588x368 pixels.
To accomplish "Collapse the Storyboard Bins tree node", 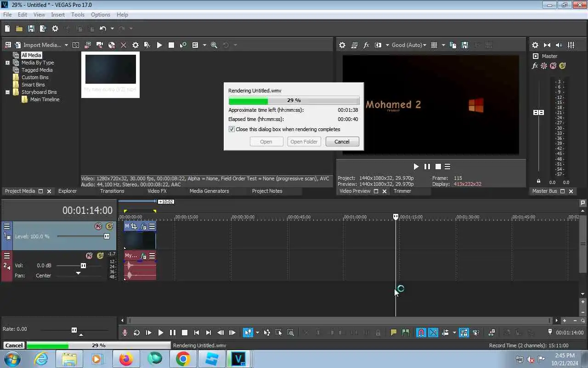I will pyautogui.click(x=7, y=92).
